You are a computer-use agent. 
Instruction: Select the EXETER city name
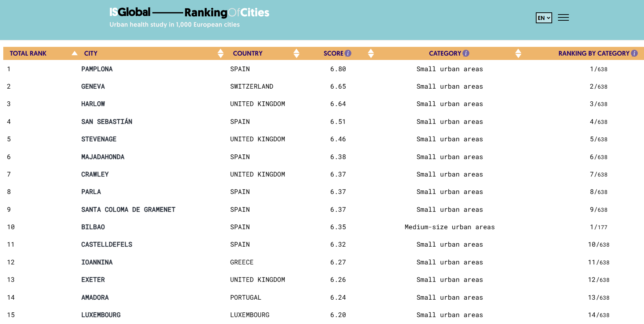pyautogui.click(x=93, y=280)
